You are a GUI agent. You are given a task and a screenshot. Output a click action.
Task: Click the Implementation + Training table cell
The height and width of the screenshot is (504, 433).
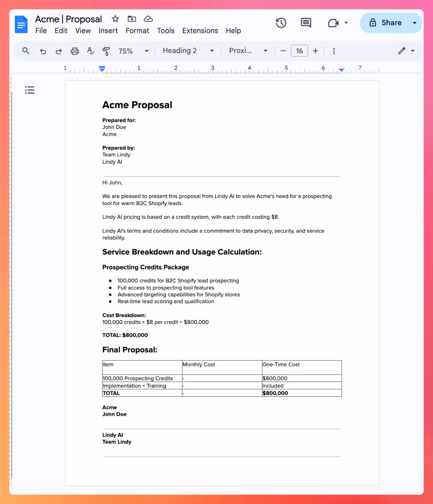coord(142,386)
